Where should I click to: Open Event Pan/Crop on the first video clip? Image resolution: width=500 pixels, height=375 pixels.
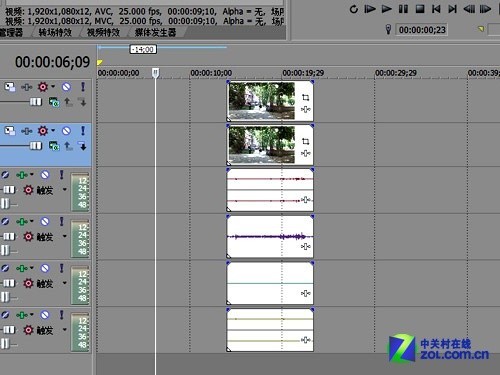[x=305, y=98]
